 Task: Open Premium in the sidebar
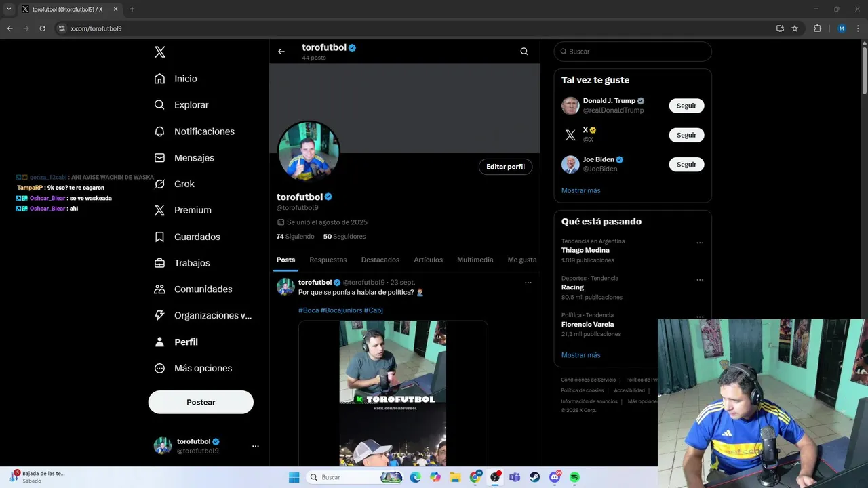(182, 210)
